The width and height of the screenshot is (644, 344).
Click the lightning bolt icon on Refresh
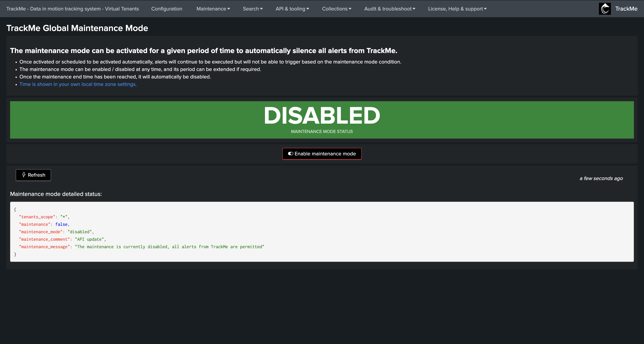(24, 175)
